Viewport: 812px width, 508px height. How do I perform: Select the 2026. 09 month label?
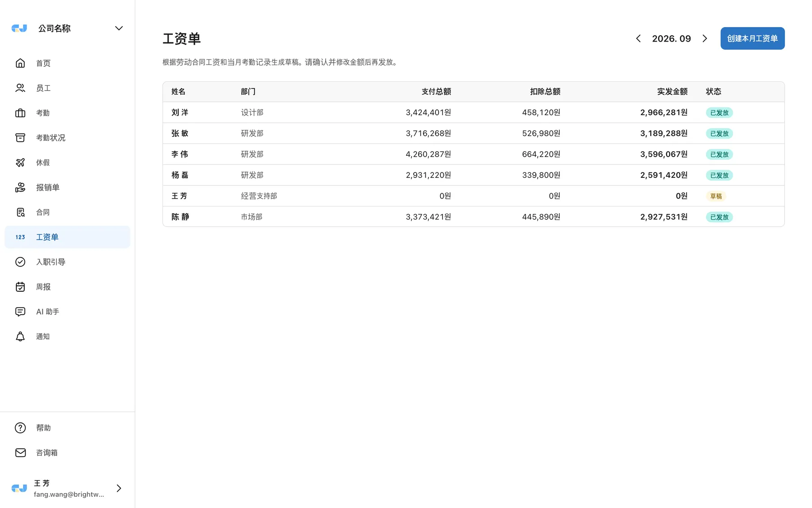click(671, 38)
